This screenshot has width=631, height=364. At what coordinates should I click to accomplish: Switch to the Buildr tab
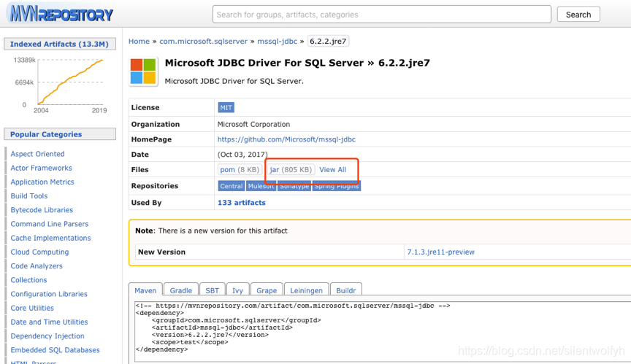(345, 290)
